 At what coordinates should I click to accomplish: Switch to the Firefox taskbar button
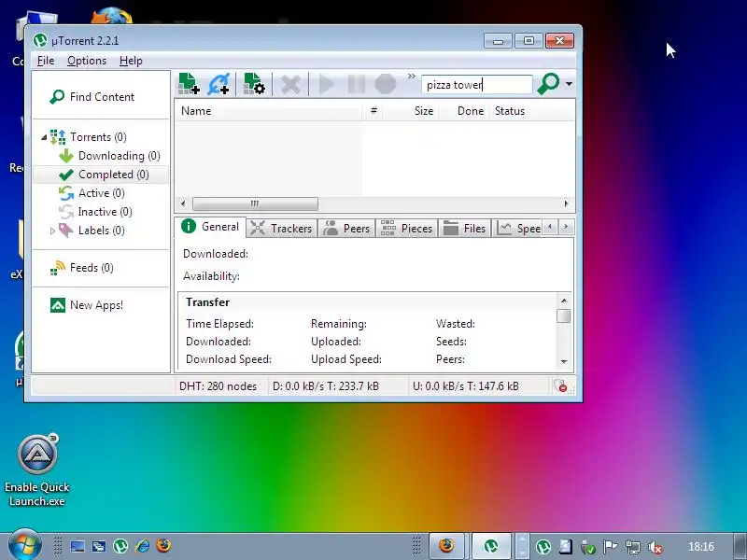click(447, 546)
